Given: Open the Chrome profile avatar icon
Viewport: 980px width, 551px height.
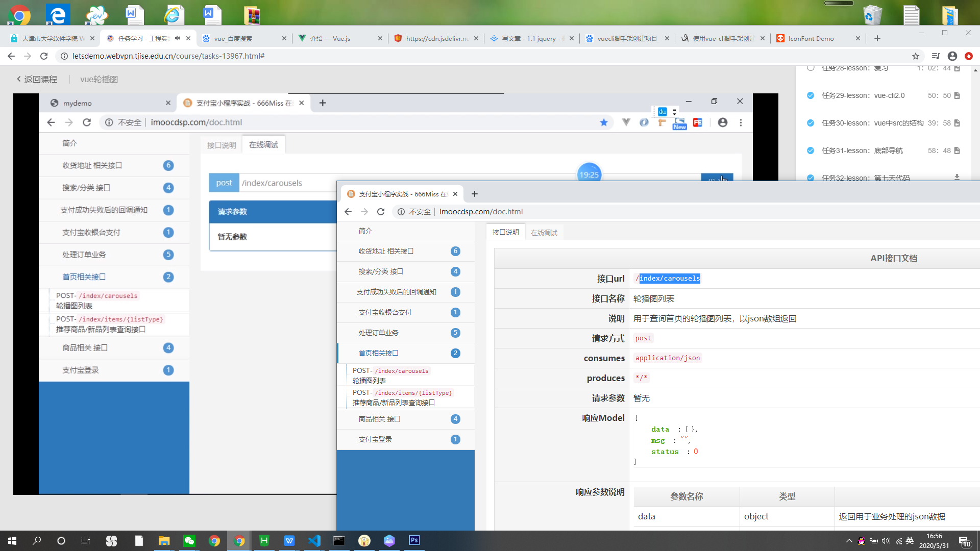Looking at the screenshot, I should (x=952, y=56).
